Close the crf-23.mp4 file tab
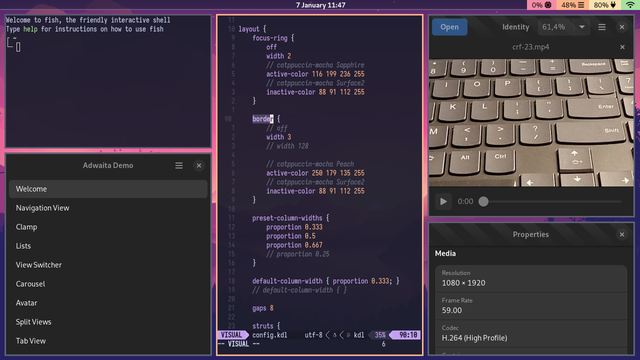Screen dimensions: 640x360 [622, 47]
